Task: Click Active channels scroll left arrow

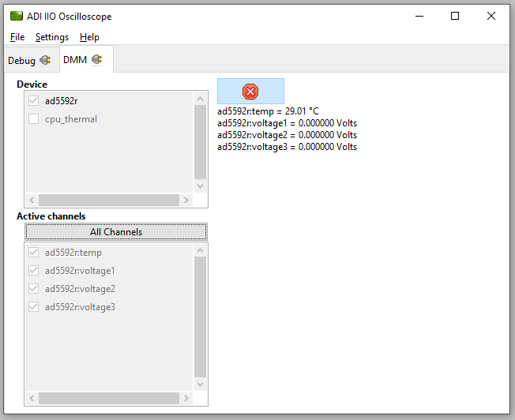Action: (32, 399)
